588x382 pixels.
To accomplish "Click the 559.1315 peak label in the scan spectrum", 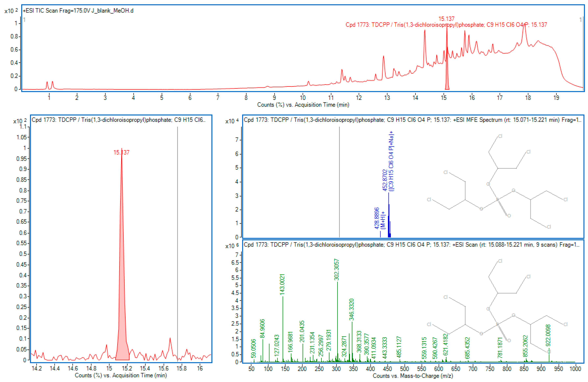I will coord(424,348).
